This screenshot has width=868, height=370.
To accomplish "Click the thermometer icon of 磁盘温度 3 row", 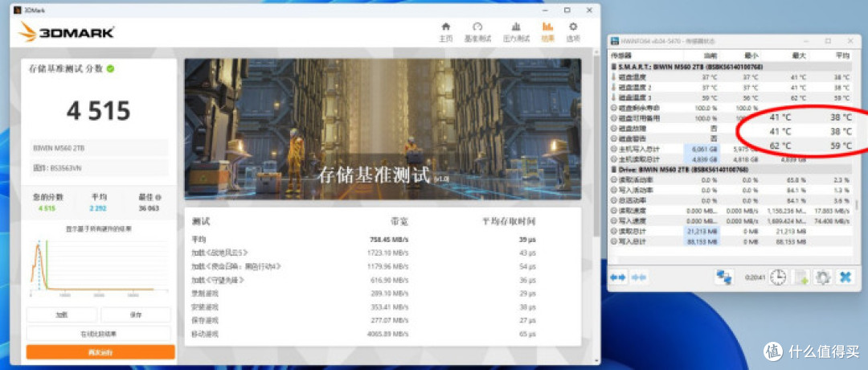I will pos(613,97).
